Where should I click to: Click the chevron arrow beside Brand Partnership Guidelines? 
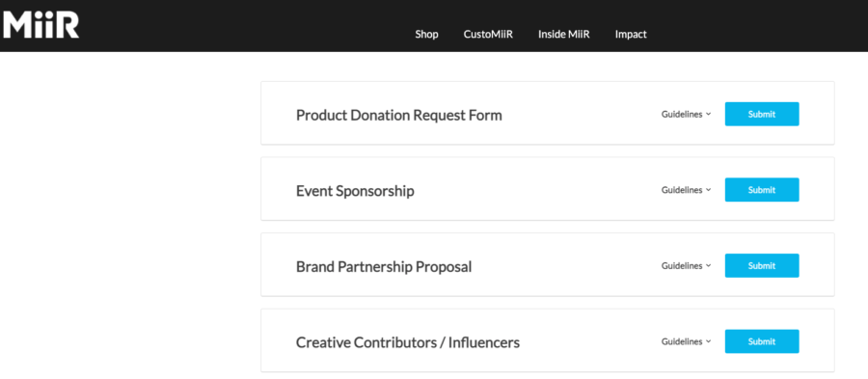click(708, 266)
